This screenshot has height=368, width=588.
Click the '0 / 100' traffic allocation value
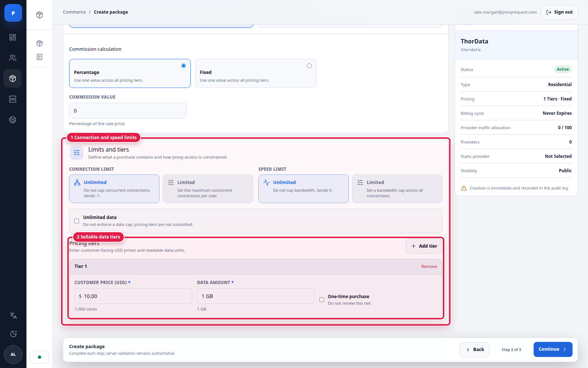[565, 128]
